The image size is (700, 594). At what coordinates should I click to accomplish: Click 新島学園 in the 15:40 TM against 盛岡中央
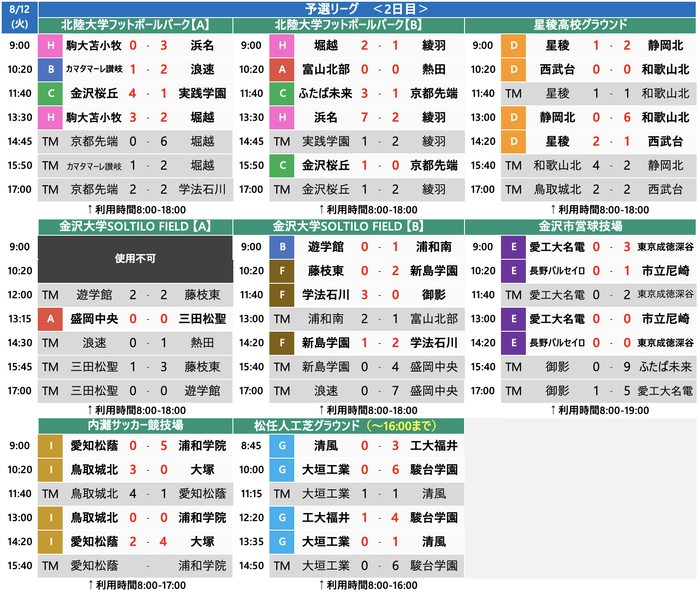(x=326, y=367)
